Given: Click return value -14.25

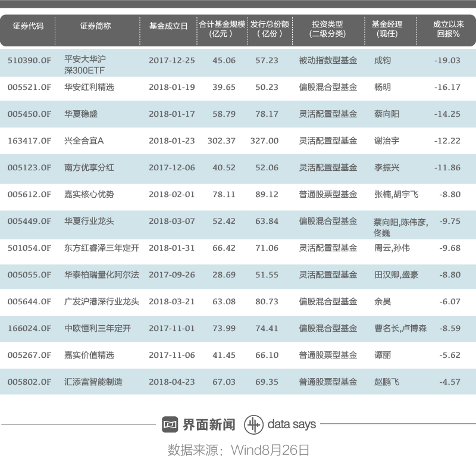Looking at the screenshot, I should 447,114.
